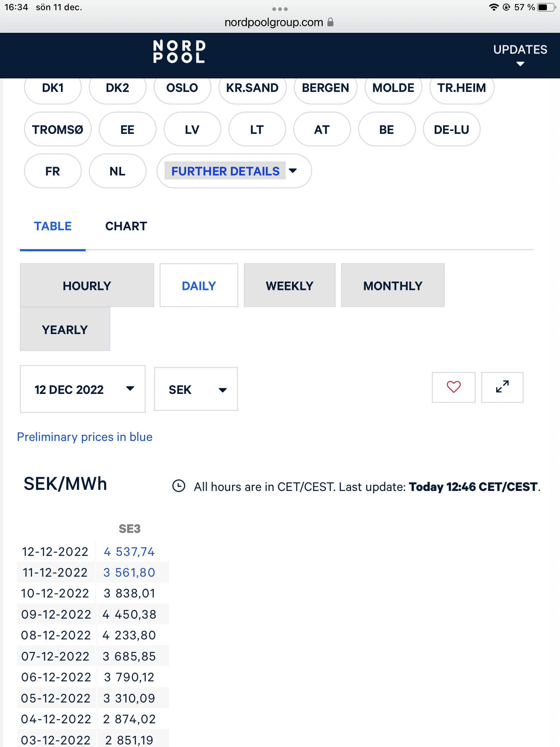This screenshot has height=747, width=560.
Task: Tap the padlock icon in the address bar
Action: click(x=330, y=22)
